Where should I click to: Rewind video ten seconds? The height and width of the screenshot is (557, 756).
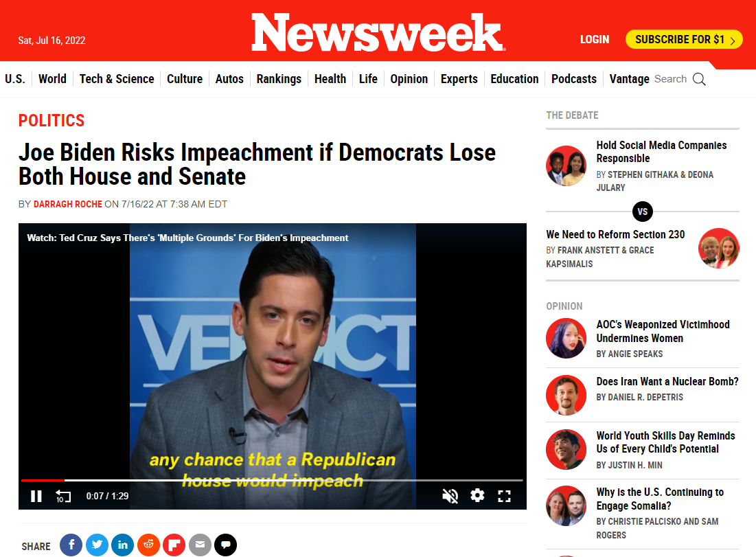tap(63, 497)
